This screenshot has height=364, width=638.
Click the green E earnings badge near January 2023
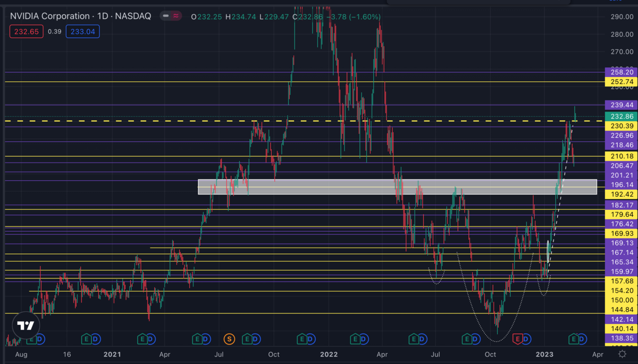coord(575,338)
